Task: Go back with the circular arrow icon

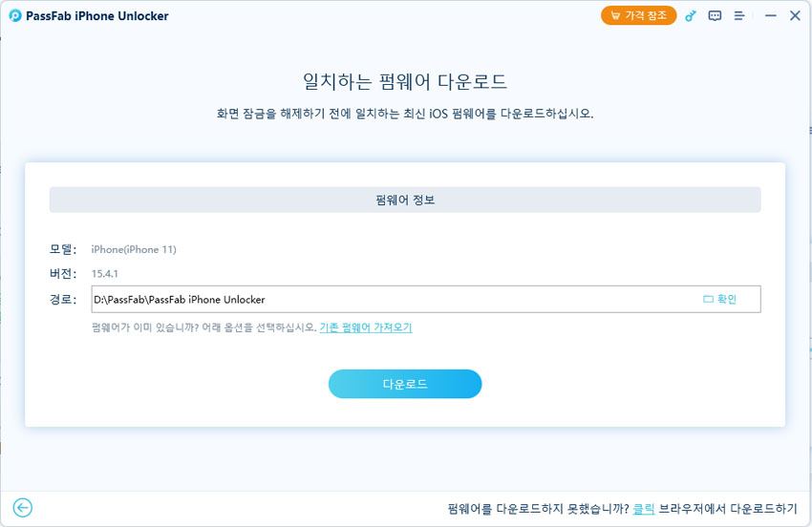Action: tap(22, 508)
